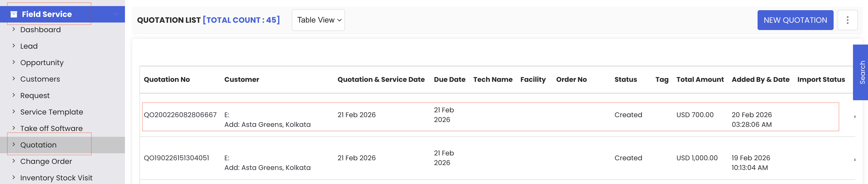The height and width of the screenshot is (184, 868).
Task: Open Change Order in the sidebar
Action: 46,161
